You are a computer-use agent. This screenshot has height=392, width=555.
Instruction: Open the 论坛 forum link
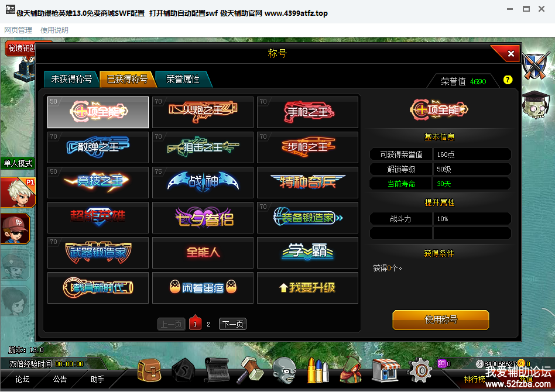pyautogui.click(x=22, y=379)
